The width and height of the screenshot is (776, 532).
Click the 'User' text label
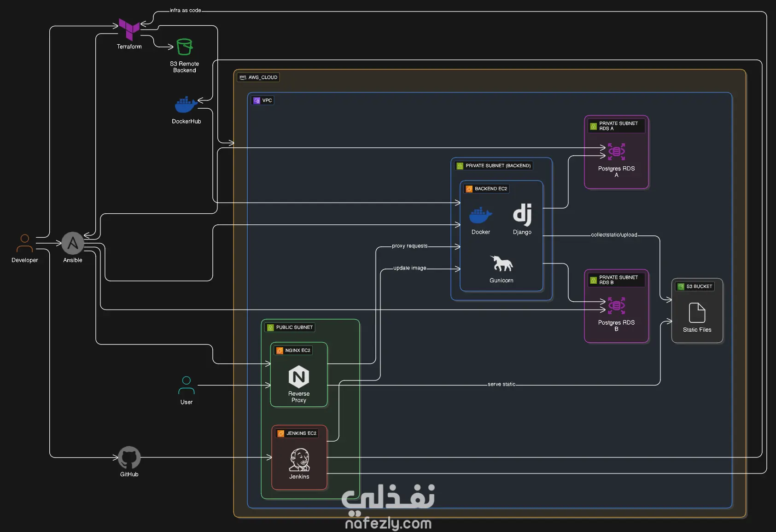pos(187,402)
